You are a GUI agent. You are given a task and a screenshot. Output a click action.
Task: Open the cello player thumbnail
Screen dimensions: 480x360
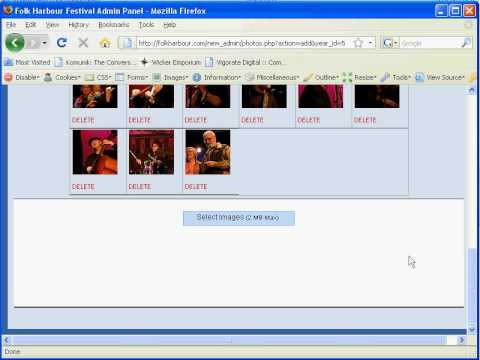(95, 152)
